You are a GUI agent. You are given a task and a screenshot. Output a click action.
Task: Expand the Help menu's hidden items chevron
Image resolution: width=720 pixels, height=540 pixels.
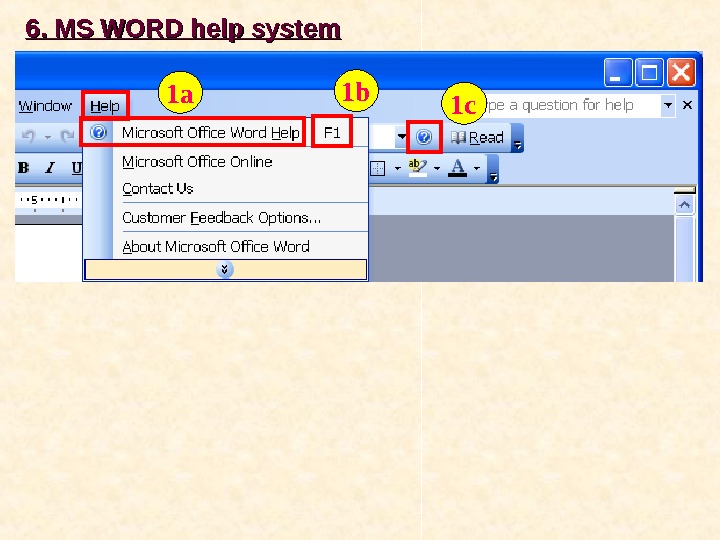pyautogui.click(x=225, y=270)
